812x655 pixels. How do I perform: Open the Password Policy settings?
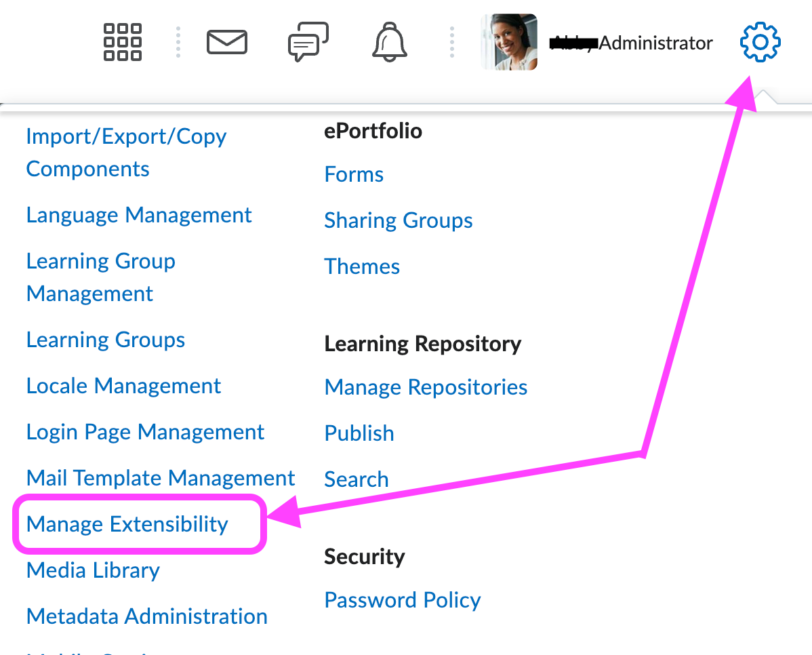tap(403, 600)
